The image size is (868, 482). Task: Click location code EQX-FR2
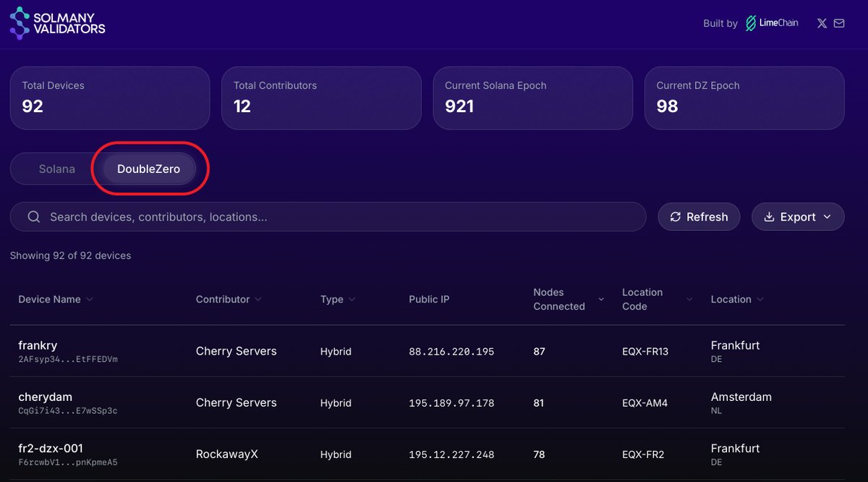click(x=643, y=454)
